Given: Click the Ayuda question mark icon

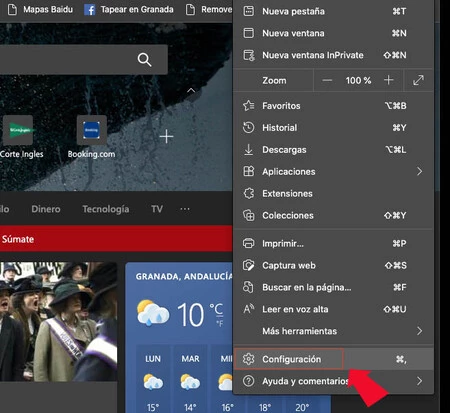Looking at the screenshot, I should tap(249, 381).
